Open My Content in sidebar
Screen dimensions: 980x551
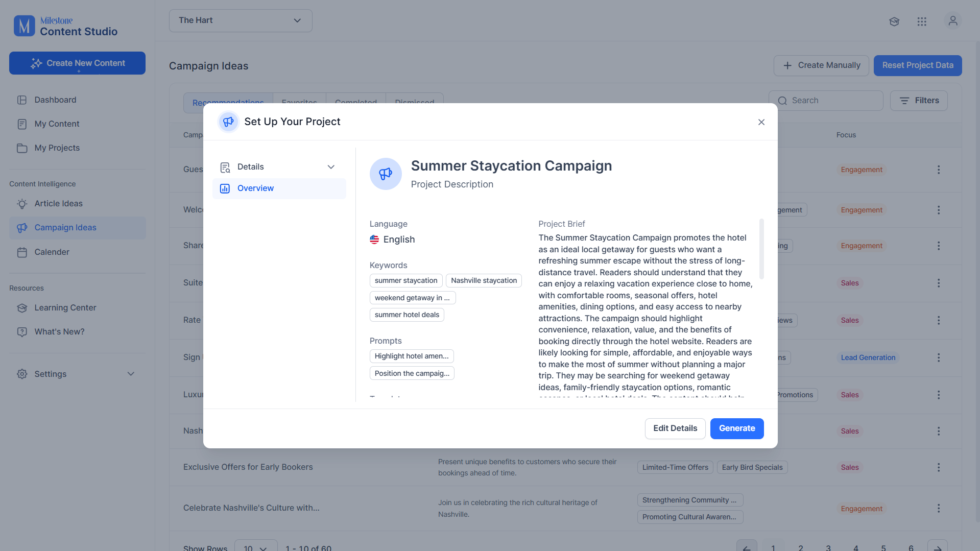click(x=57, y=124)
